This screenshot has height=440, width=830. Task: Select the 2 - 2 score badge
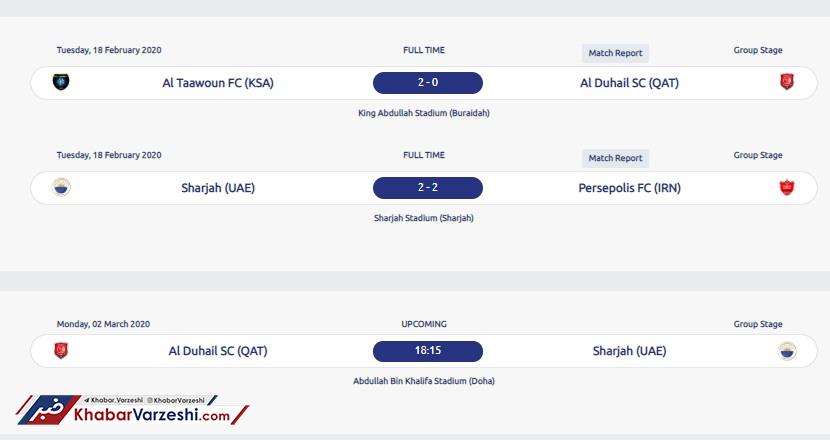(x=428, y=187)
